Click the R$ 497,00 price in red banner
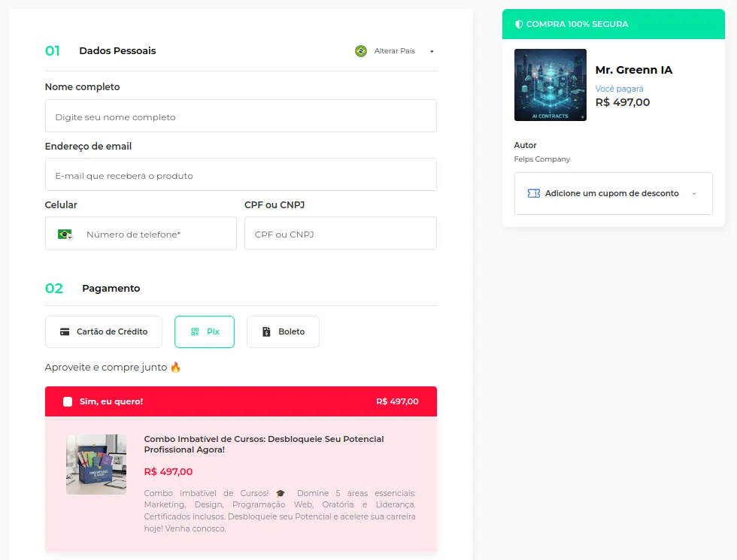 [397, 401]
